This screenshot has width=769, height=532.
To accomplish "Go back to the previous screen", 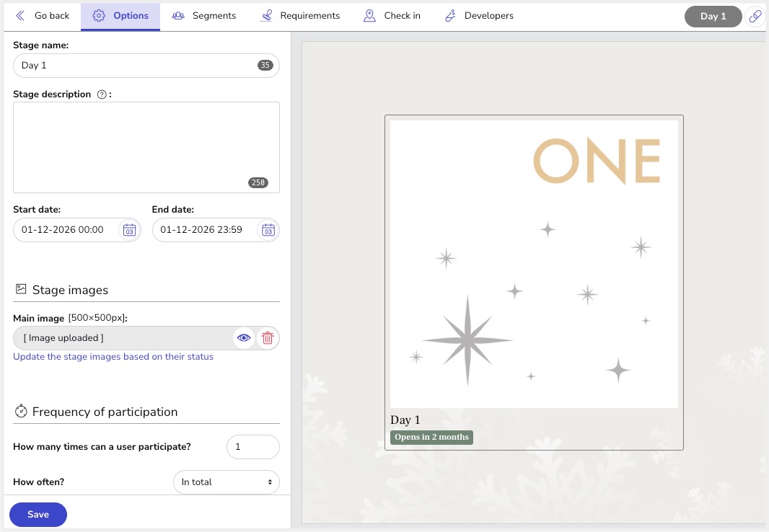I will point(43,16).
